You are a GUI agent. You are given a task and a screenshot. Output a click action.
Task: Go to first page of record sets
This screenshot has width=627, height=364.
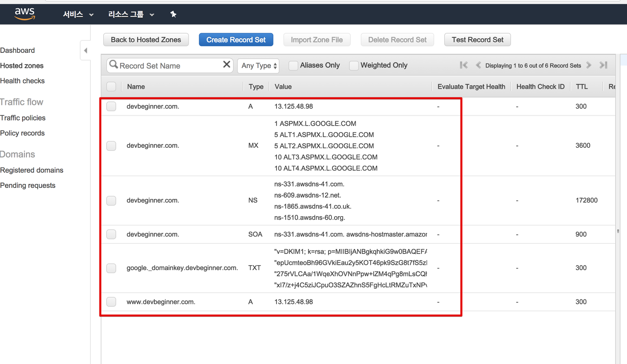[x=463, y=65]
